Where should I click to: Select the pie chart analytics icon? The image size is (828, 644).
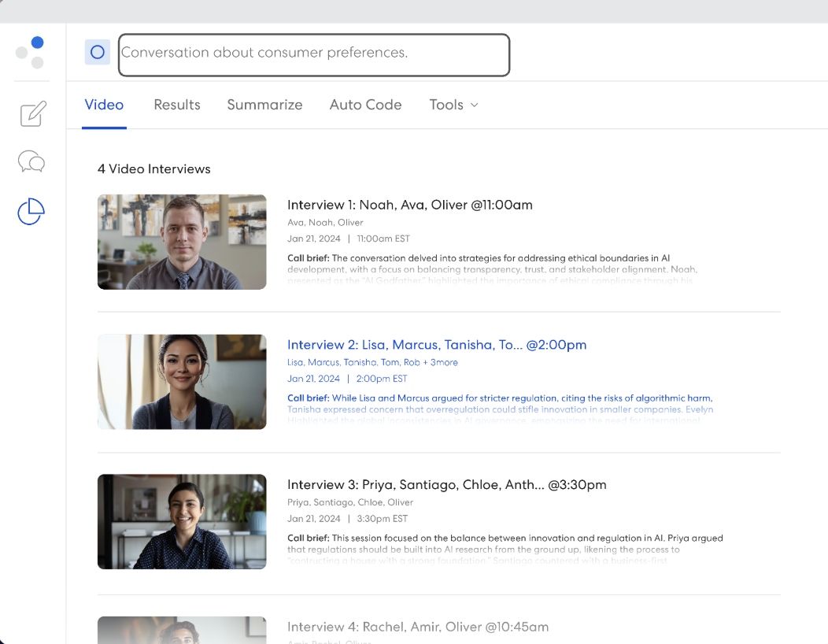31,211
